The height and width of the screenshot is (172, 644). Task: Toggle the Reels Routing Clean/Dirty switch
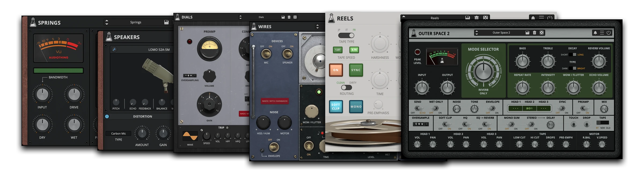[x=346, y=88]
